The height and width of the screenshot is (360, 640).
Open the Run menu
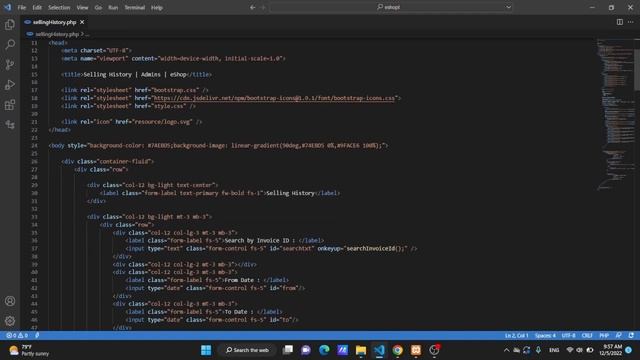(x=113, y=7)
